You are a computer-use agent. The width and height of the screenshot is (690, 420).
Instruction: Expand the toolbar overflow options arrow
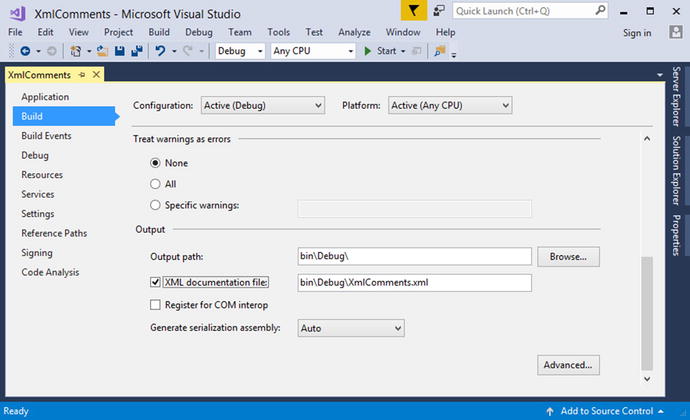(454, 55)
